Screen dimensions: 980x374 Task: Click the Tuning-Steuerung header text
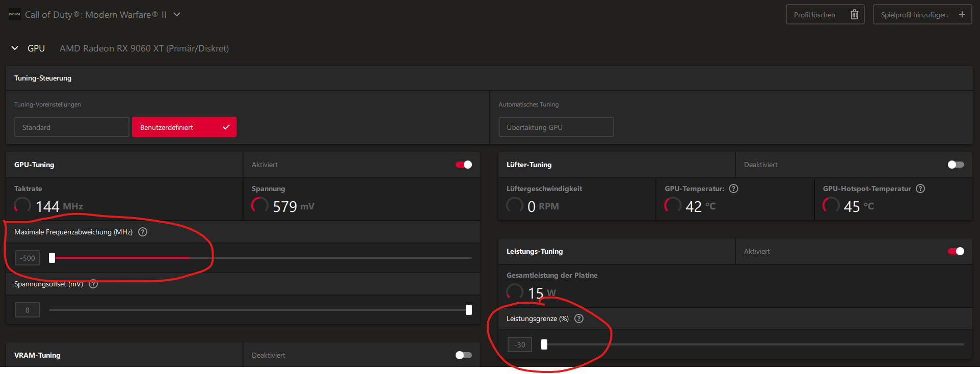click(43, 78)
